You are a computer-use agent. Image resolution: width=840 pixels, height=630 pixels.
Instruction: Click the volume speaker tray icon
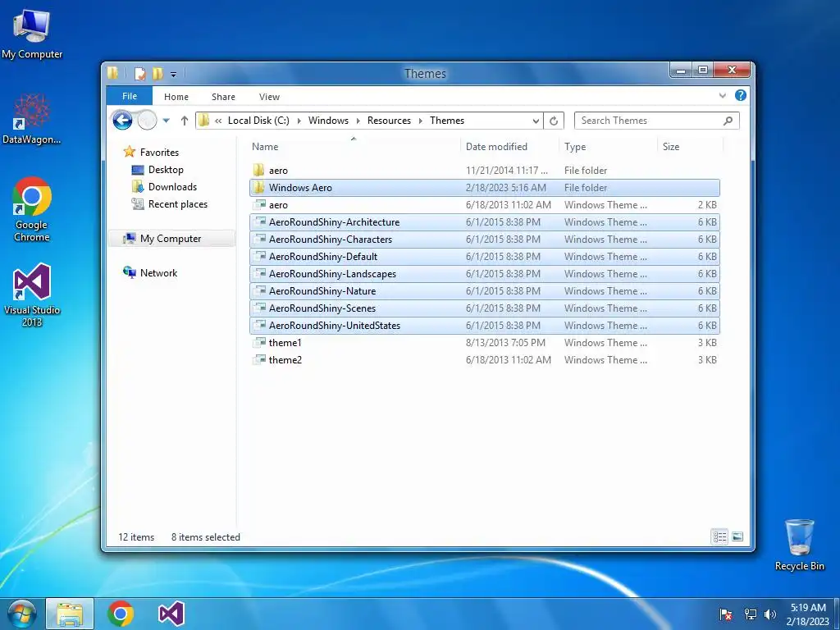coord(770,614)
